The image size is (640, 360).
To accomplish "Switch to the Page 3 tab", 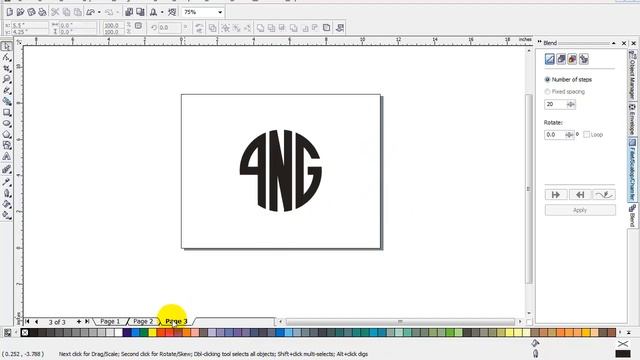I will (x=176, y=322).
